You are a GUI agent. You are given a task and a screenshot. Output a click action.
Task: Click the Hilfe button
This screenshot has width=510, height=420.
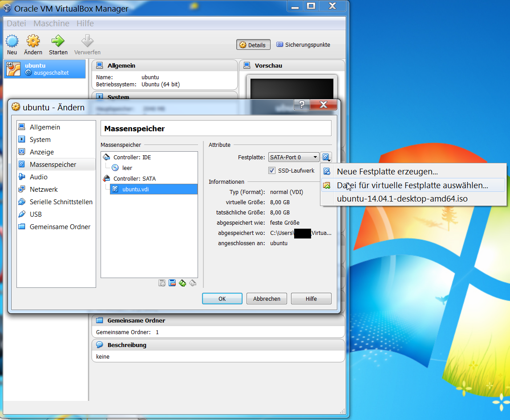(311, 299)
